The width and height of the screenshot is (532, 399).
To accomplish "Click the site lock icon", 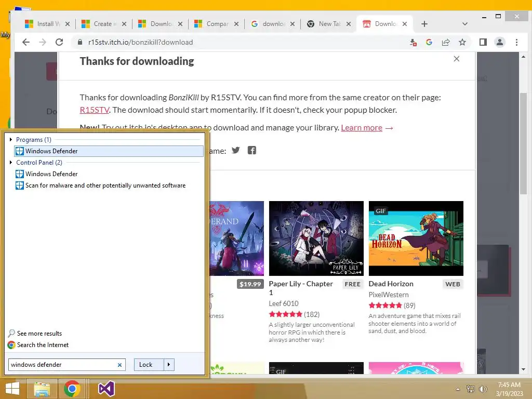I will 80,42.
